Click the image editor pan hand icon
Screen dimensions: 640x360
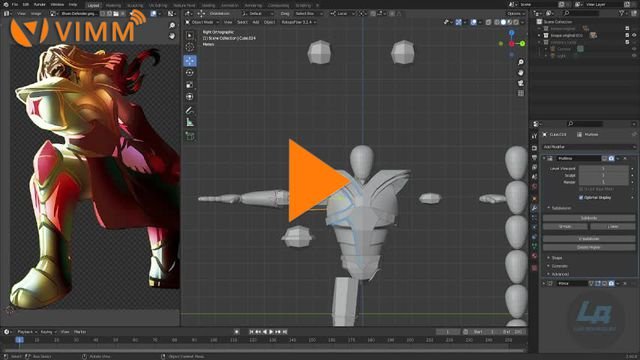click(172, 36)
